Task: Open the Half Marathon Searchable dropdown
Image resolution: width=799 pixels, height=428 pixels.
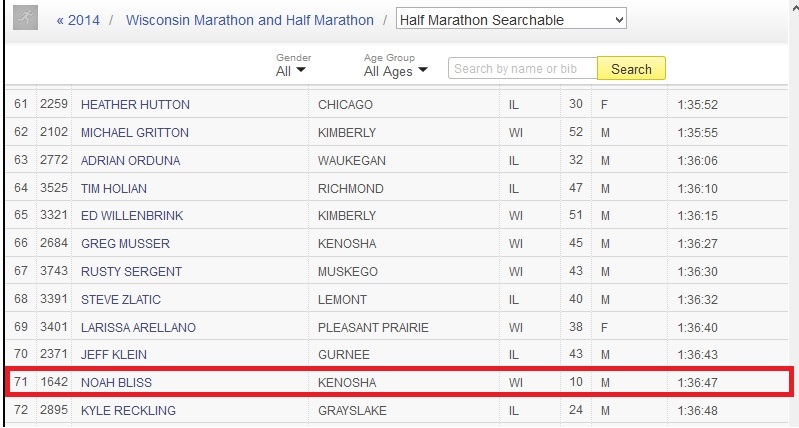Action: 511,19
